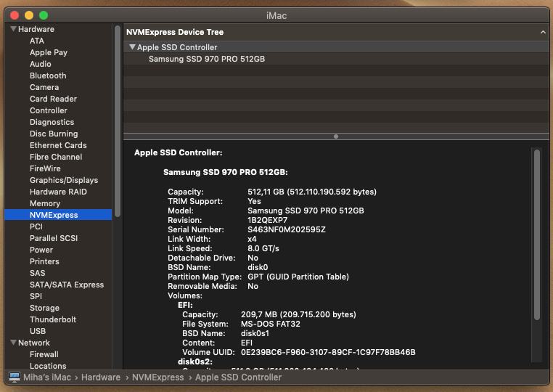
Task: Open the Storage section
Action: pos(45,308)
